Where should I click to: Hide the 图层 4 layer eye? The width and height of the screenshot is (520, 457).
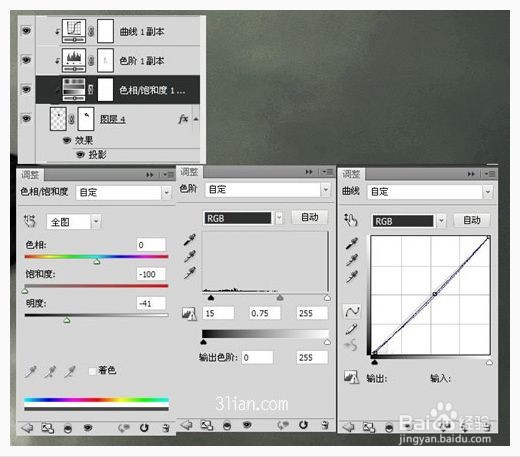(26, 118)
